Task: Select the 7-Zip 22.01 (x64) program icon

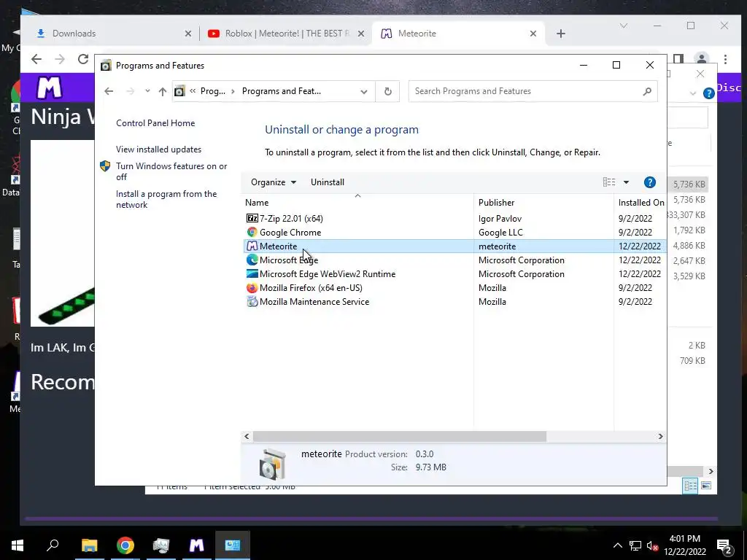Action: [x=252, y=219]
